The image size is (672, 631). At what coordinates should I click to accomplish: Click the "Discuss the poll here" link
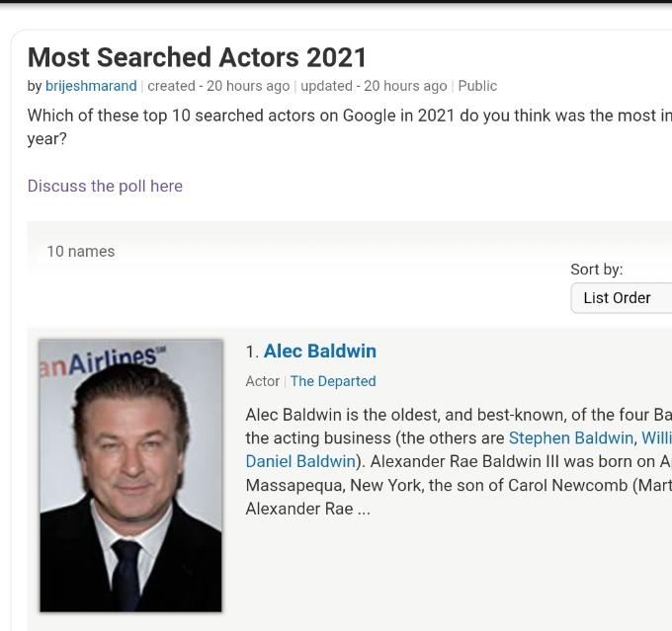point(105,186)
